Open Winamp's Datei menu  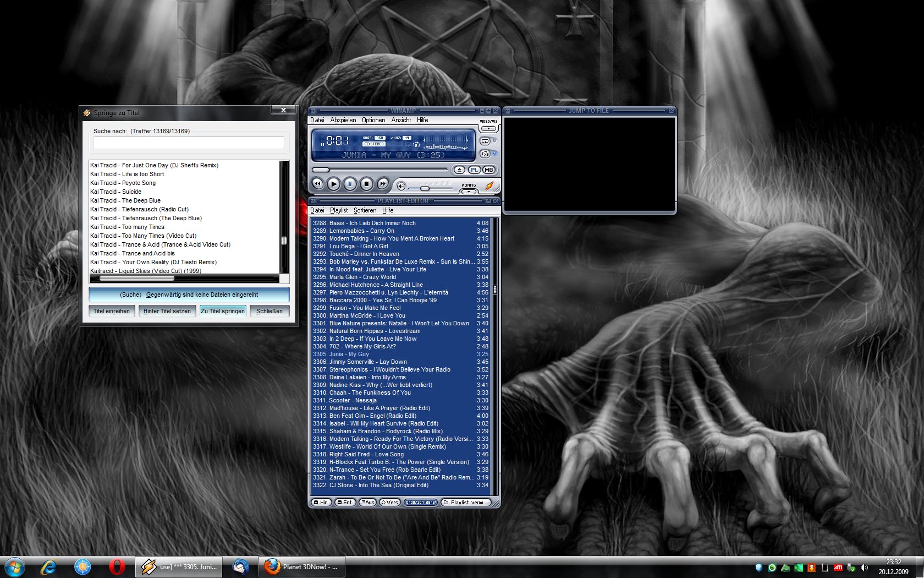point(317,120)
